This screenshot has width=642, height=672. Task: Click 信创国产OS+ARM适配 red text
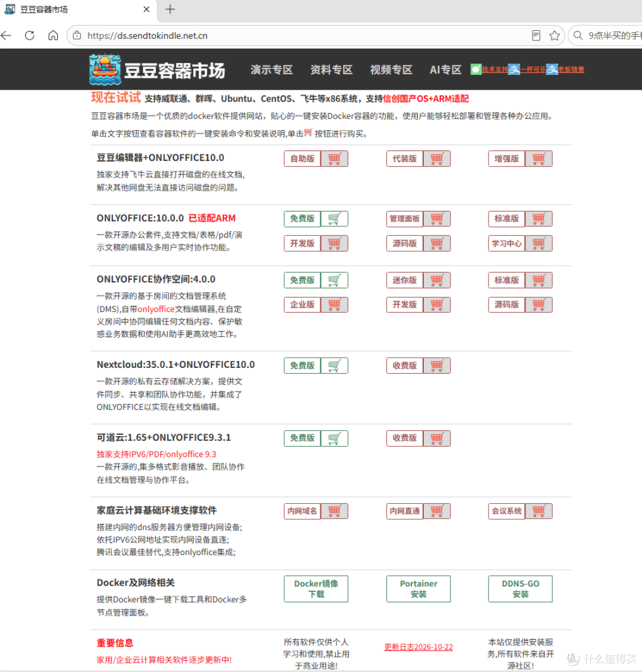pyautogui.click(x=426, y=99)
